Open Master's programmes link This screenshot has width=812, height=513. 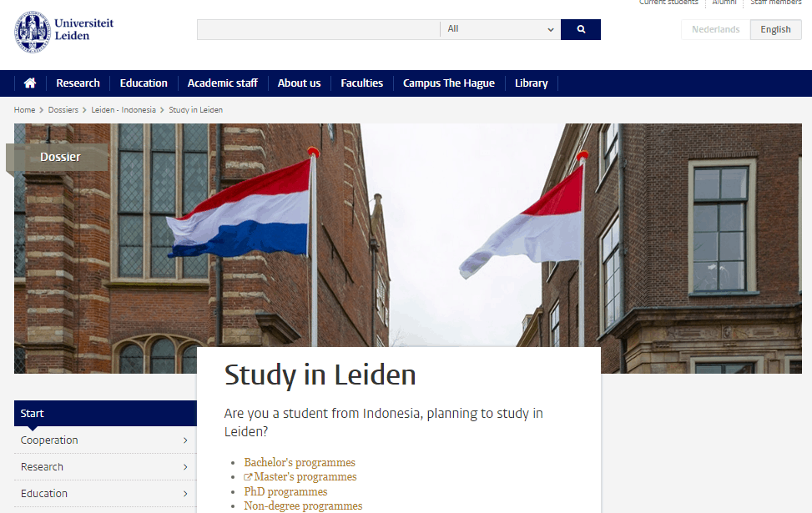point(305,477)
